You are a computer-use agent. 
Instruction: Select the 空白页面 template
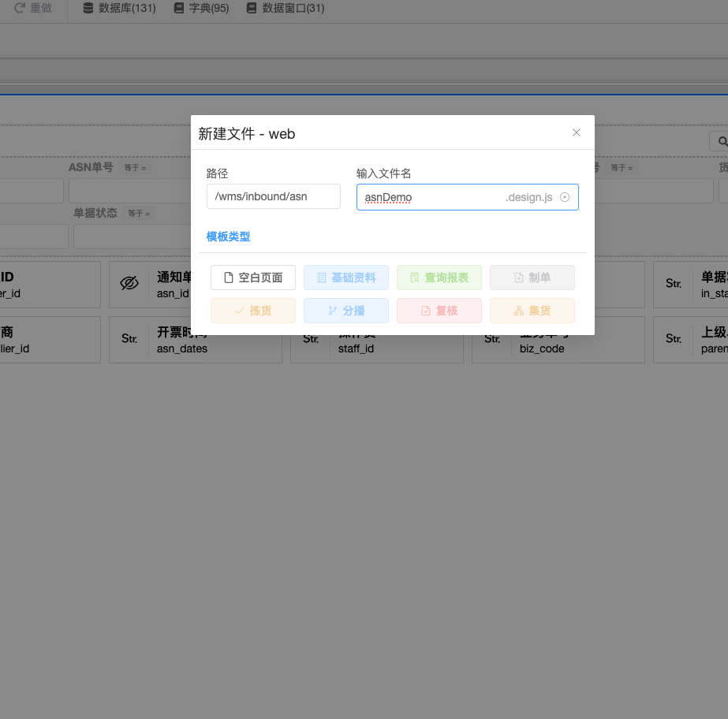click(x=253, y=278)
